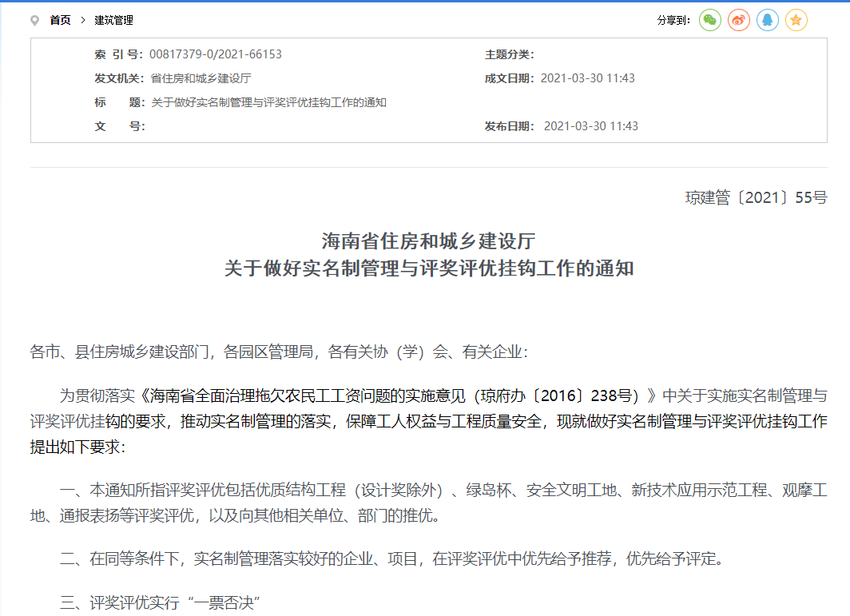Share the page via WeChat icon

click(x=709, y=21)
